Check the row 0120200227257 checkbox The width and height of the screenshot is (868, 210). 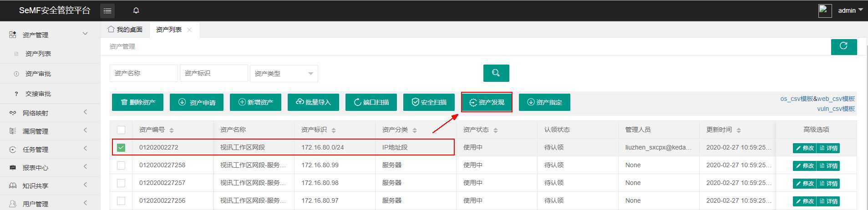(121, 183)
